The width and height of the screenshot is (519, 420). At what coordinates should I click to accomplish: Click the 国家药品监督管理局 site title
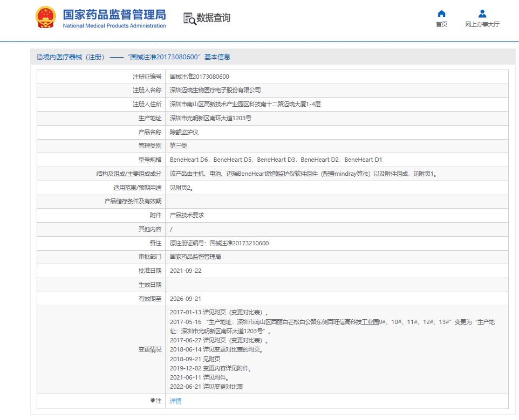pos(114,15)
